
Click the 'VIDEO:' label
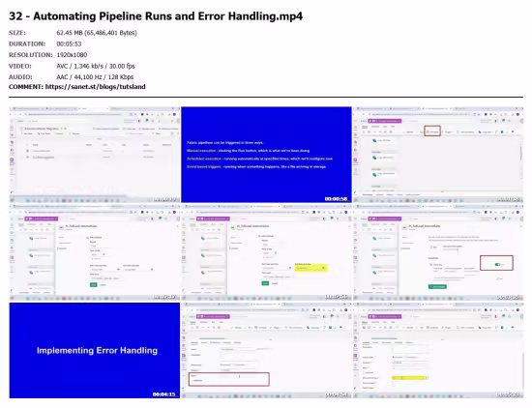coord(20,66)
